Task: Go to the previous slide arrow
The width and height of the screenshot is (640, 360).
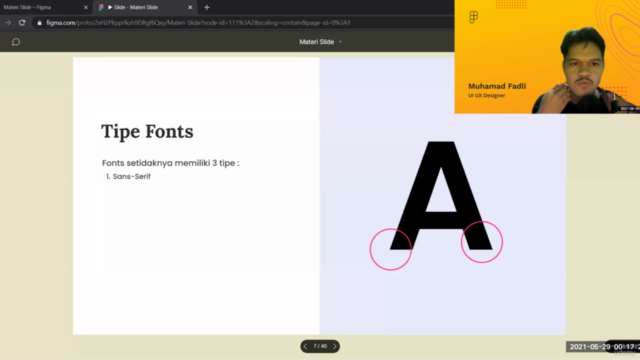Action: 305,347
